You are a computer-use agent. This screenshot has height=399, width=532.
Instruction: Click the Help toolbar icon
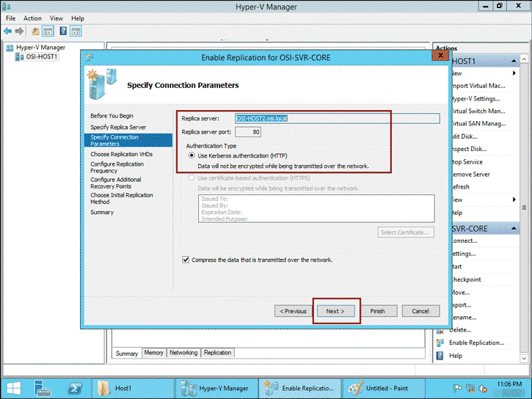[x=63, y=32]
